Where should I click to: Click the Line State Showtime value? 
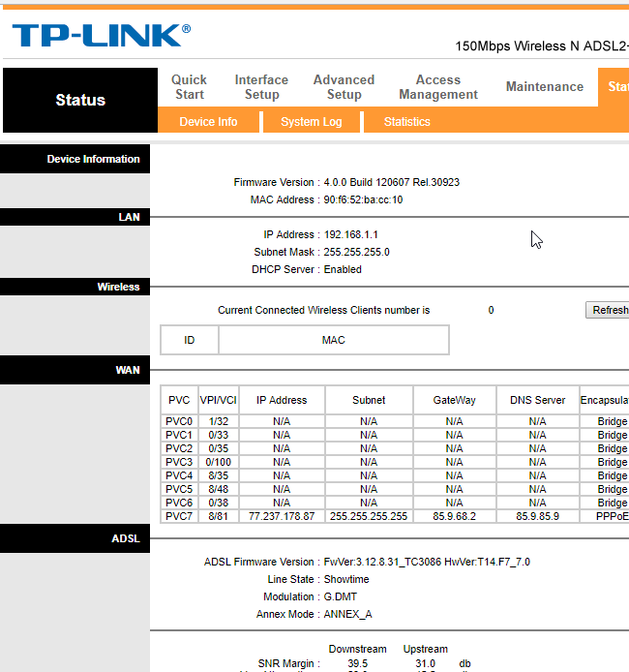point(346,579)
